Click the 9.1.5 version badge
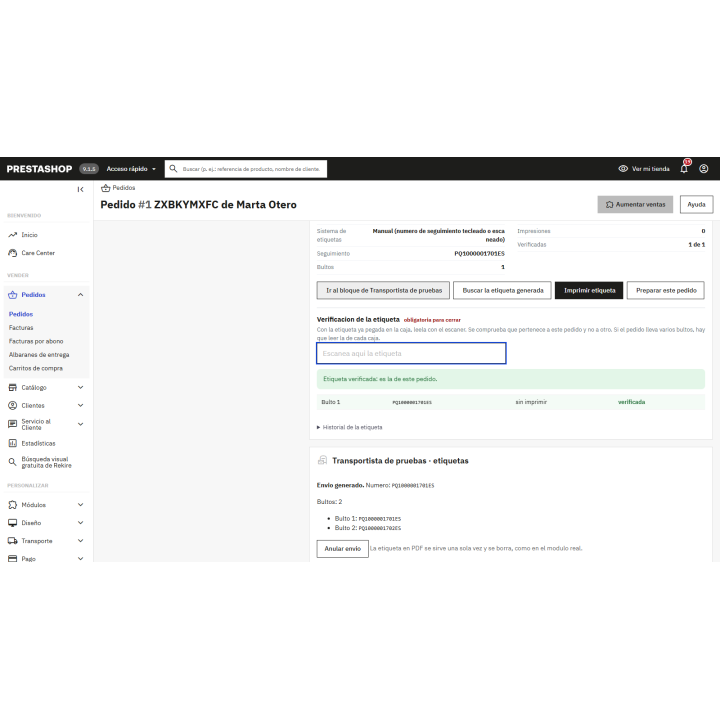The image size is (720, 720). (89, 169)
